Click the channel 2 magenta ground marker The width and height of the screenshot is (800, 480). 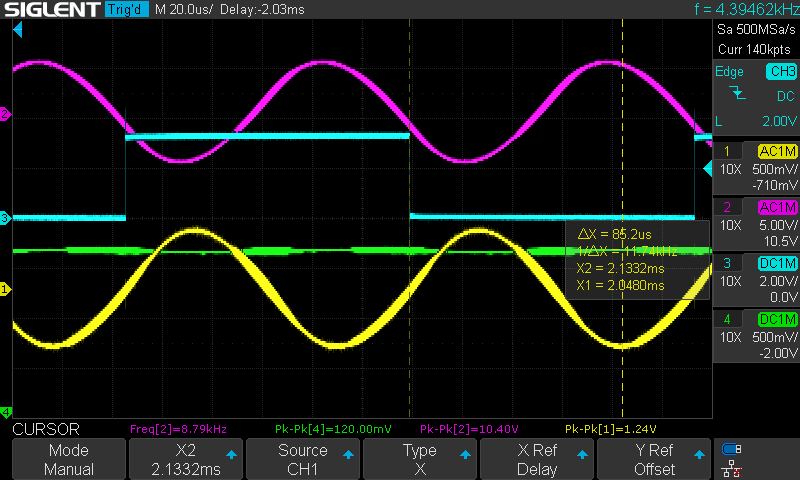click(x=5, y=115)
